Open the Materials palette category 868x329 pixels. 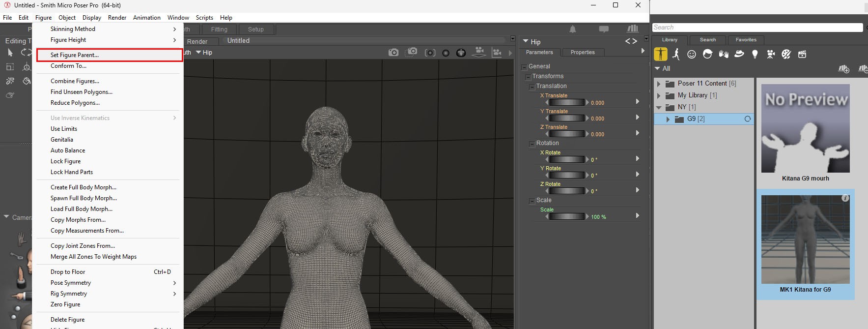coord(786,54)
